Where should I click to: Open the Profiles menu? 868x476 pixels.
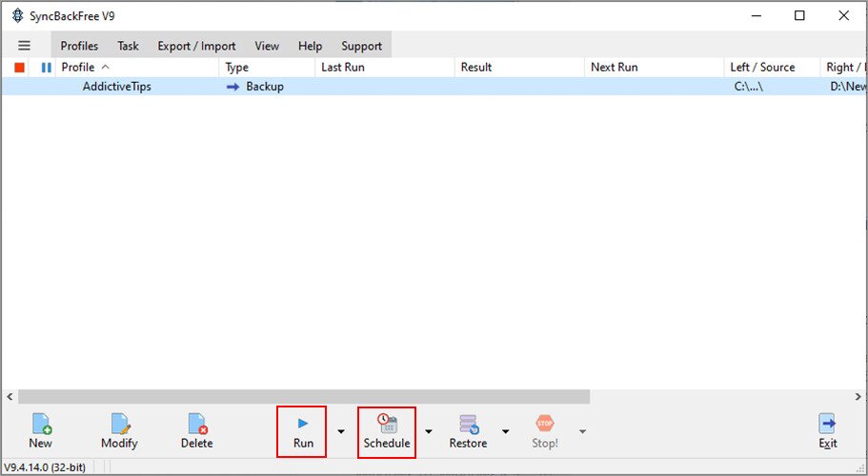[x=79, y=46]
